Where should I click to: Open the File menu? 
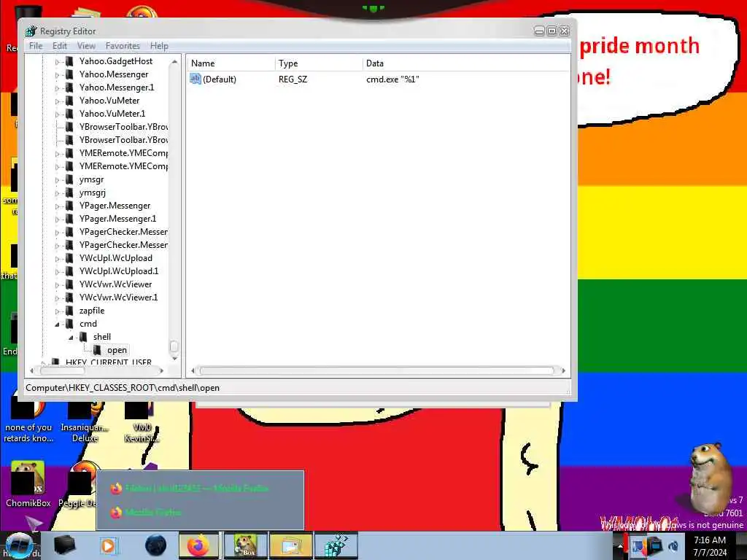36,46
